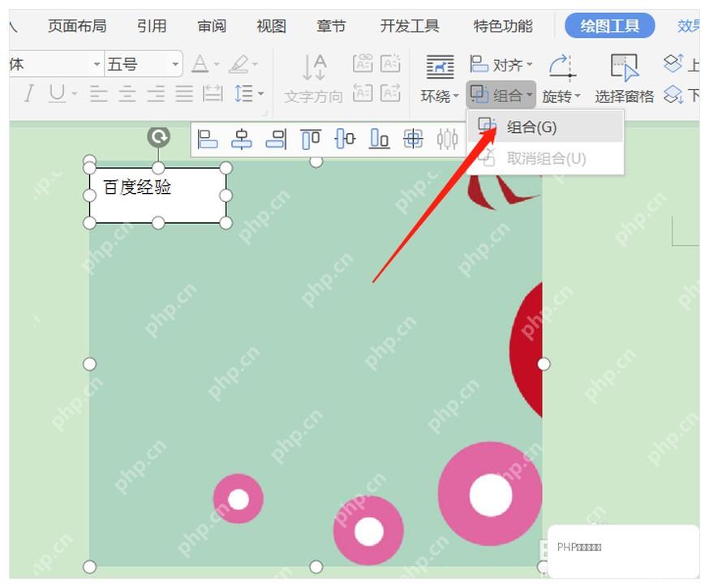Click the line spacing icon
Screen dimensions: 709x588
pyautogui.click(x=243, y=93)
